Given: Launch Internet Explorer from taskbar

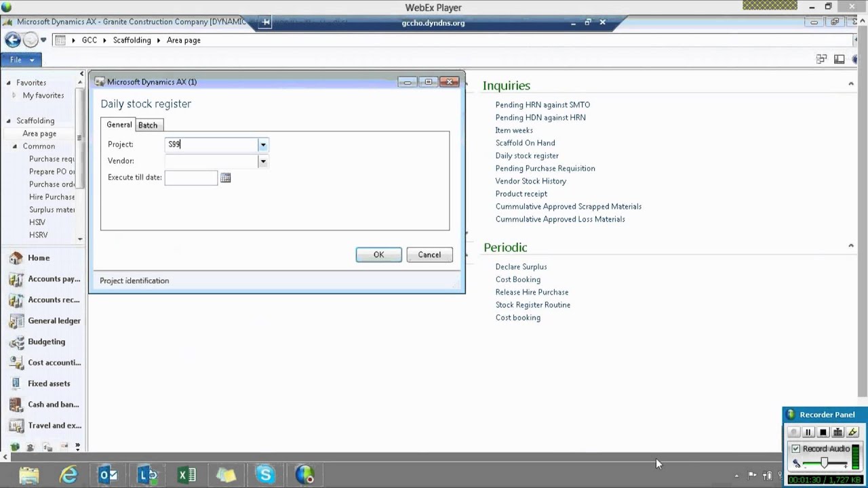Looking at the screenshot, I should 68,475.
